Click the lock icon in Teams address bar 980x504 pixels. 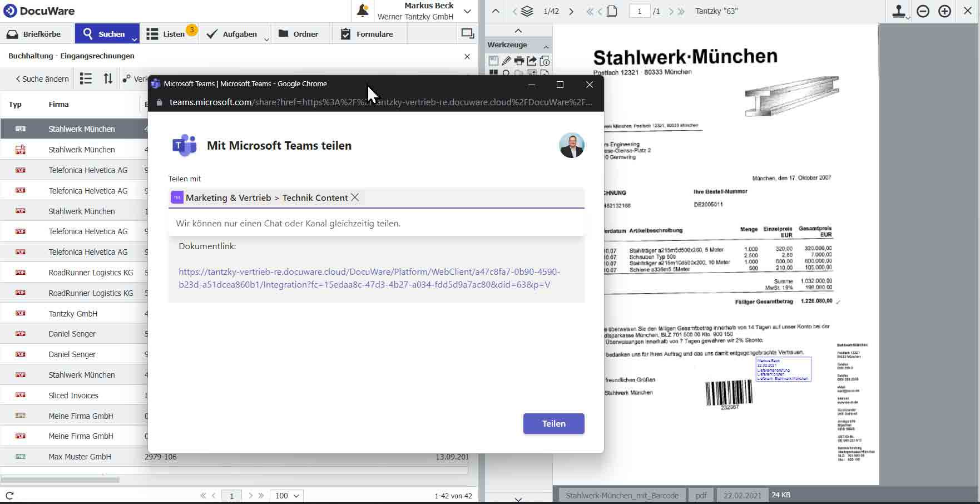[x=159, y=102]
